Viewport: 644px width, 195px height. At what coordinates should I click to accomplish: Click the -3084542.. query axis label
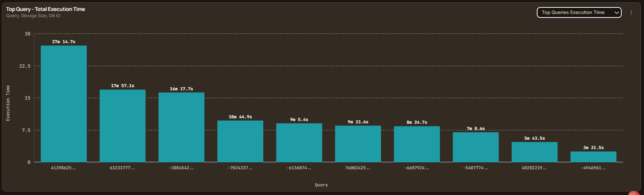tap(181, 168)
